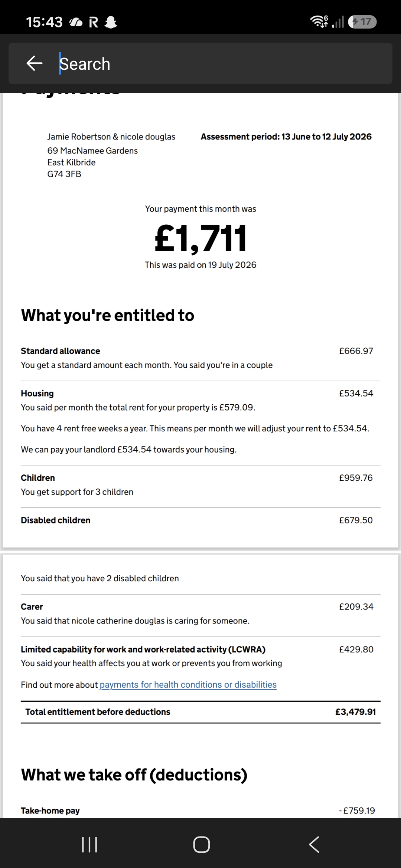Viewport: 401px width, 868px height.
Task: Tap the Android recent apps button
Action: pos(89,845)
